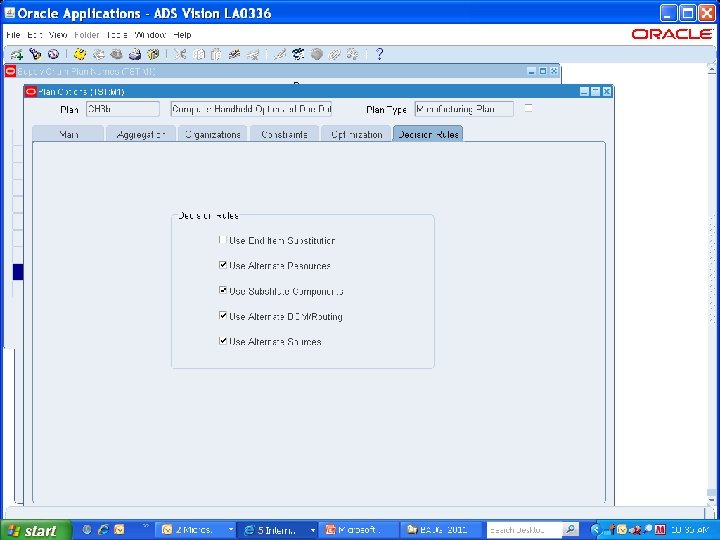
Task: Click the Print toolbar icon
Action: (135, 54)
